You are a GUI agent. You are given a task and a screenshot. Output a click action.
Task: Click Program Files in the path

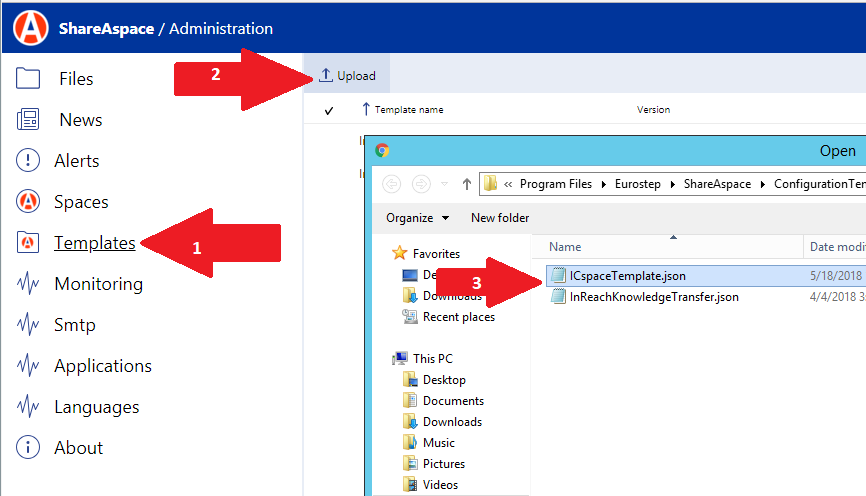point(556,184)
